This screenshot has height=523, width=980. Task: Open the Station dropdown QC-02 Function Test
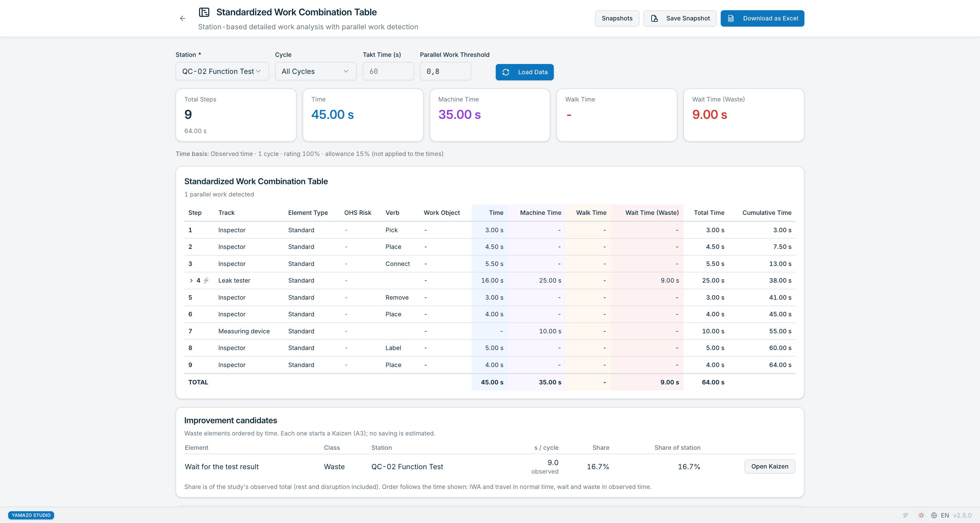pos(222,72)
